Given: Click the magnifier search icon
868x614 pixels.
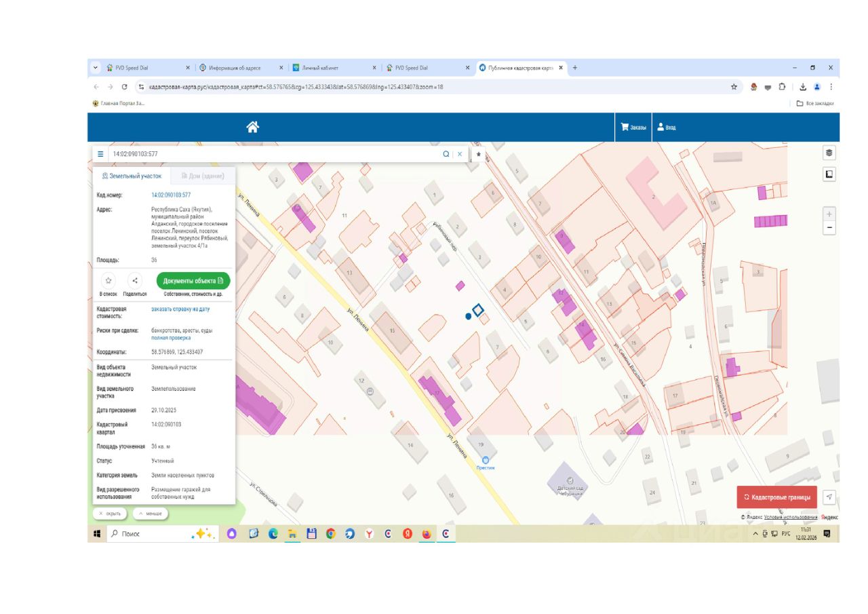Looking at the screenshot, I should click(446, 154).
